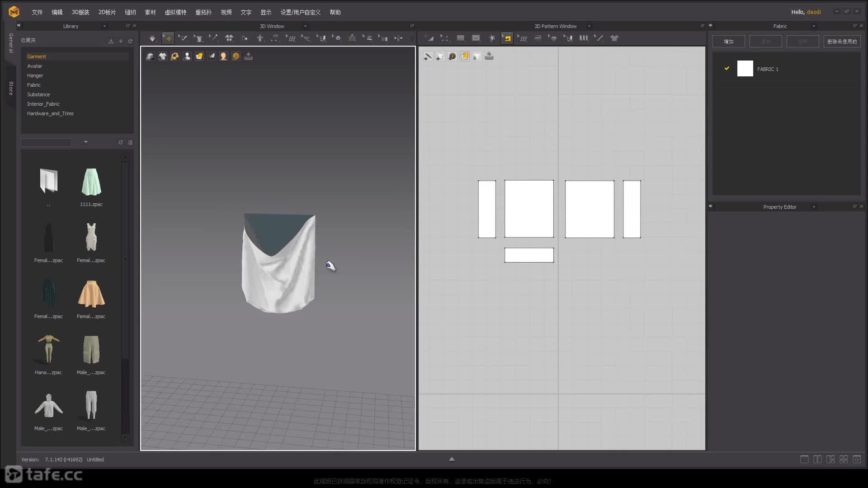This screenshot has width=868, height=488.
Task: Select the 2D texture/mesh edit tool
Action: click(523, 38)
